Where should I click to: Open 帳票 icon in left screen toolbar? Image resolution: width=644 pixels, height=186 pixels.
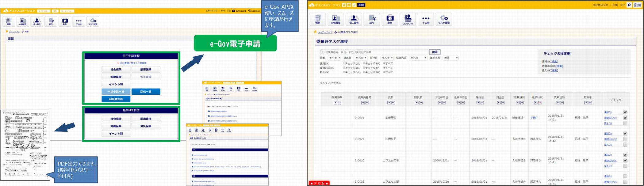[x=9, y=21]
